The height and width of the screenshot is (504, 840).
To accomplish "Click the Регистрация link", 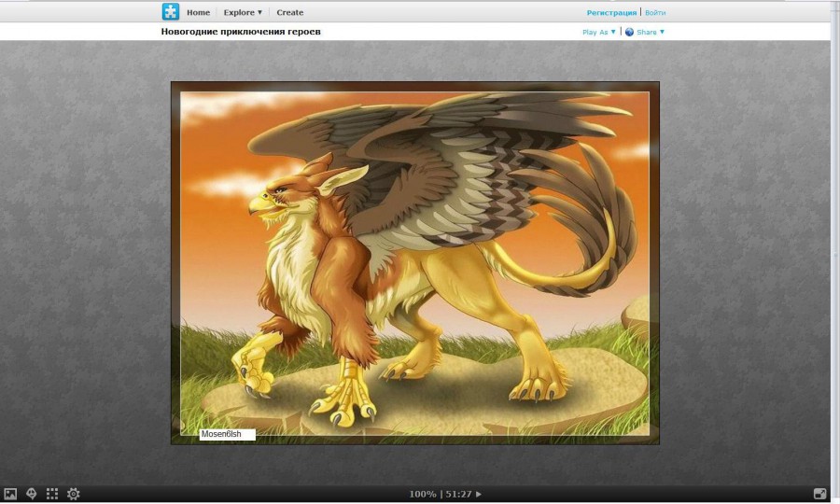I will point(611,12).
